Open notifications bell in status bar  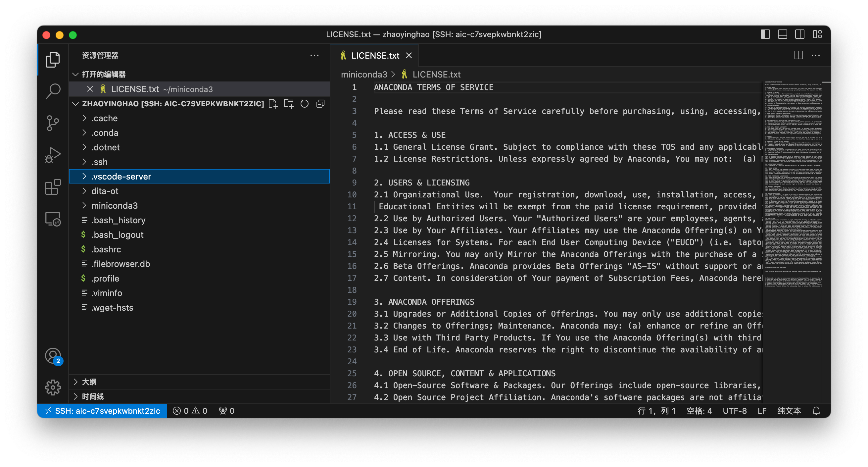click(x=816, y=411)
